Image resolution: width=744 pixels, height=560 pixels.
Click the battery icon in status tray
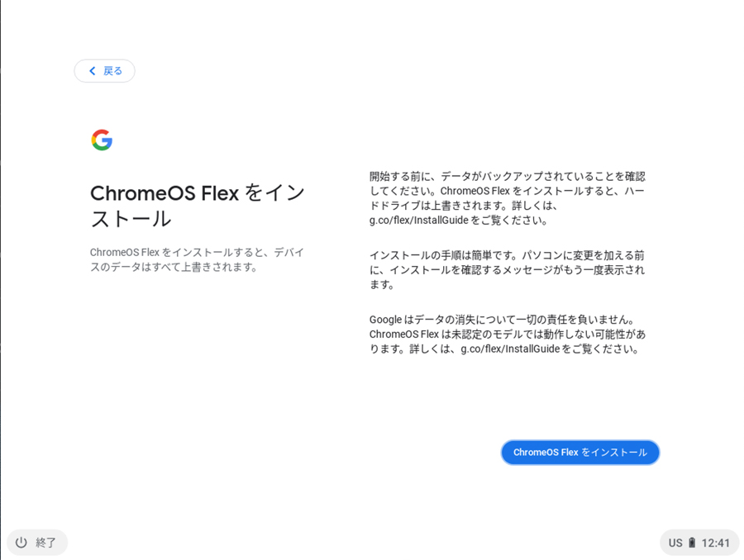tap(692, 543)
